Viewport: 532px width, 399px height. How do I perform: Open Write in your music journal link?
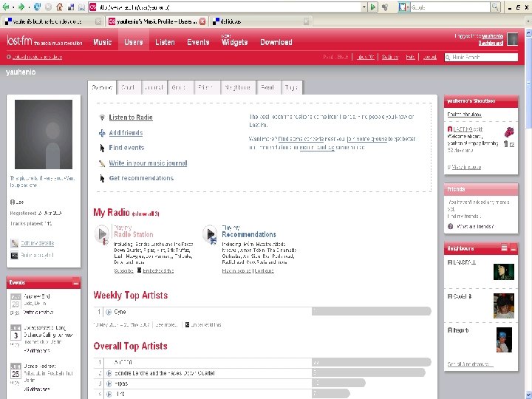pyautogui.click(x=148, y=163)
